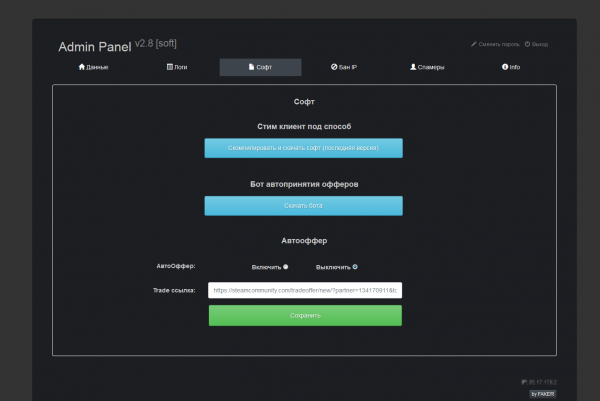Open the Логи tab
Screen dimensions: 600x401
tap(176, 67)
